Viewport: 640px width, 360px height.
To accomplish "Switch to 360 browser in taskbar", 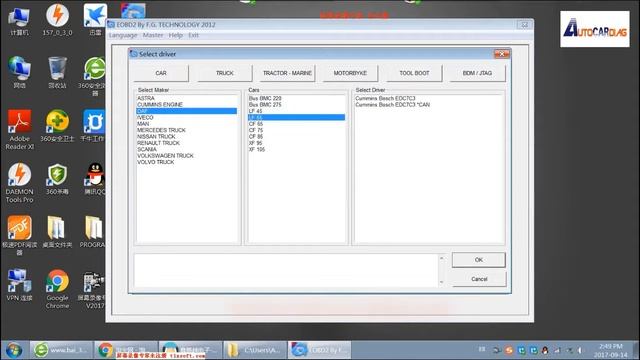I will coord(61,350).
